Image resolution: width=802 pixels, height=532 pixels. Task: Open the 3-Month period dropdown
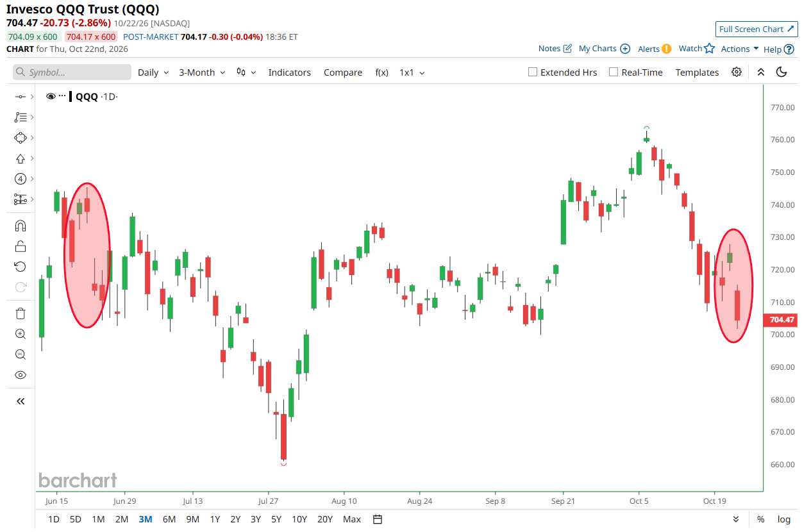point(202,72)
